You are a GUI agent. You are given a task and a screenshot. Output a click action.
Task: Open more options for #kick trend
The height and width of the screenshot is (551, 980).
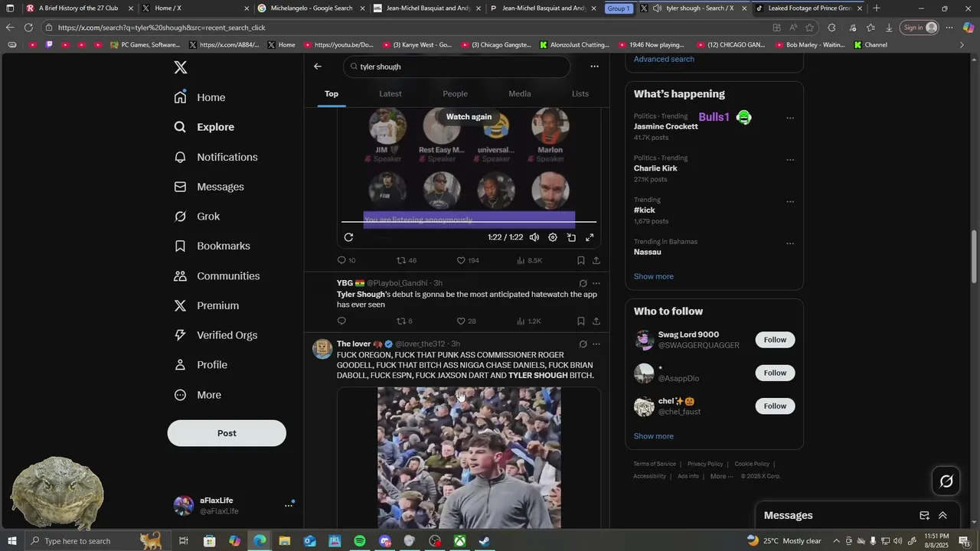(x=790, y=202)
